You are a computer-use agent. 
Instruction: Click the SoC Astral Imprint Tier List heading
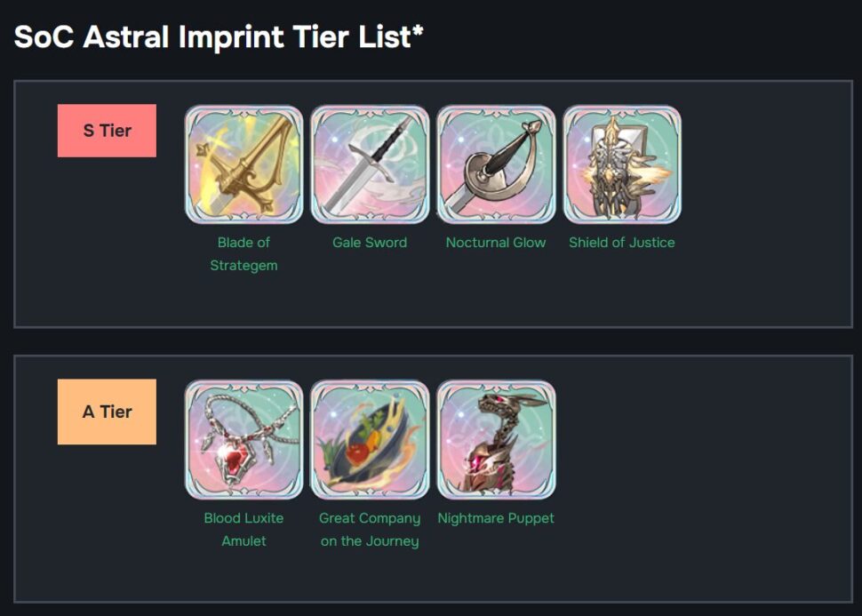212,37
